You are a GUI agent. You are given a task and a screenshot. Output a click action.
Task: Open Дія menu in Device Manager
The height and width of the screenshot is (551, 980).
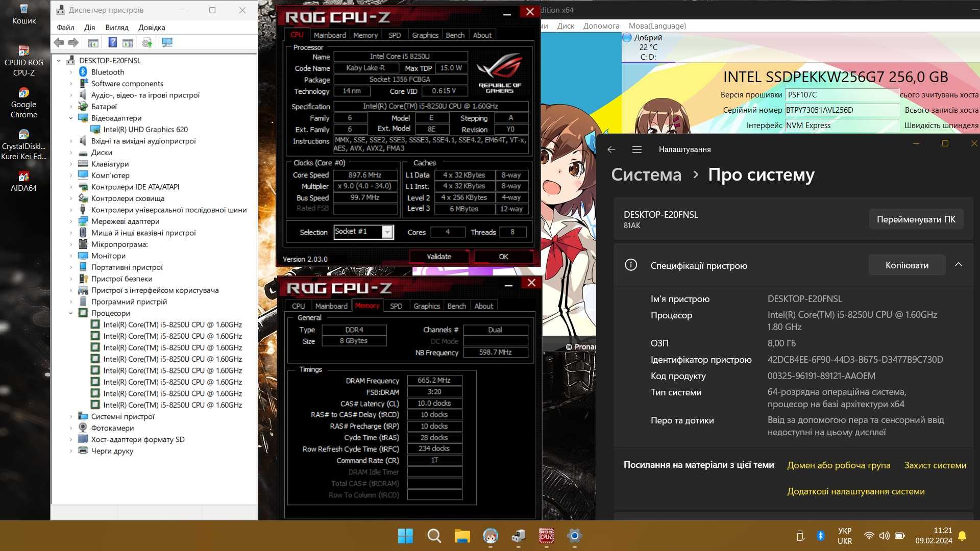(90, 28)
